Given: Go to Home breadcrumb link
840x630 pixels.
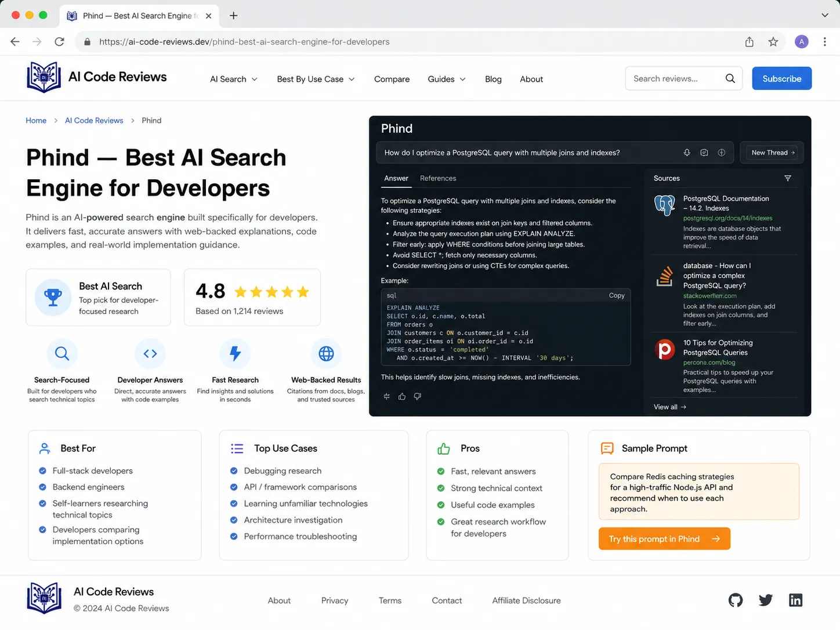Looking at the screenshot, I should pyautogui.click(x=36, y=120).
